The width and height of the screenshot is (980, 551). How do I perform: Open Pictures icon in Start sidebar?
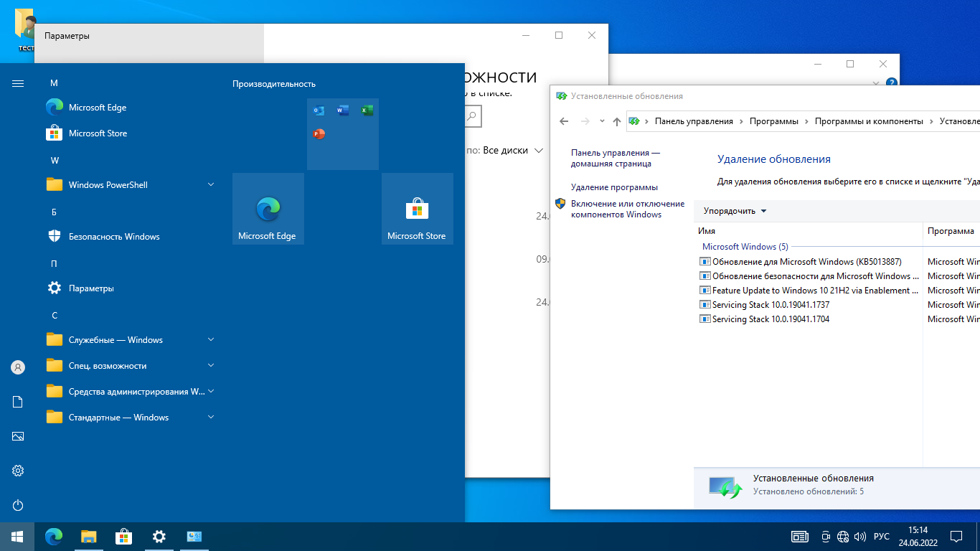tap(18, 436)
